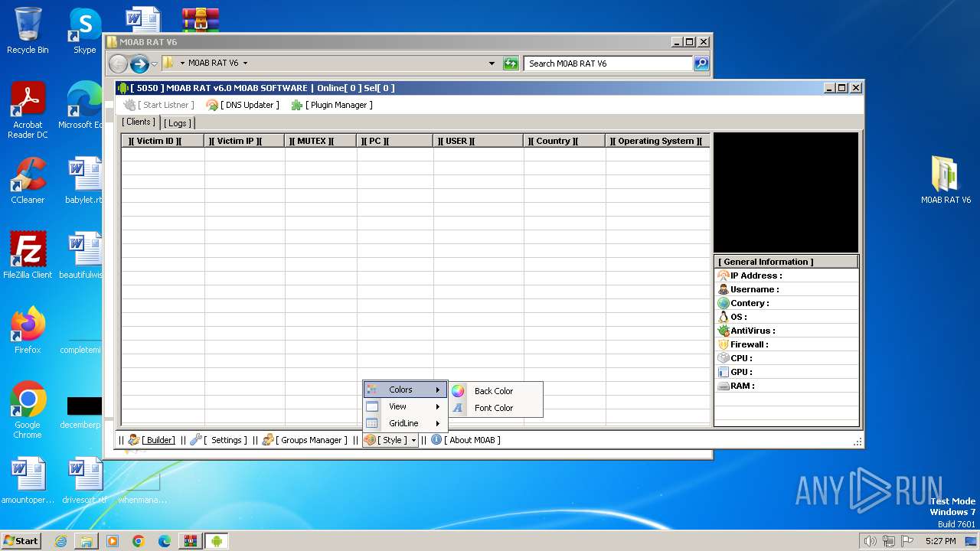Open the DNS Updater tool

pyautogui.click(x=243, y=105)
